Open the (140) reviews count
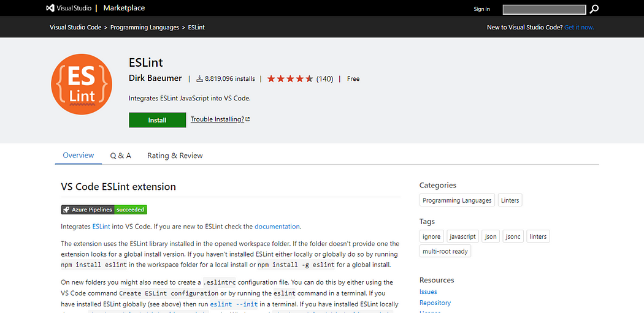Viewport: 644px width, 313px height. coord(324,79)
